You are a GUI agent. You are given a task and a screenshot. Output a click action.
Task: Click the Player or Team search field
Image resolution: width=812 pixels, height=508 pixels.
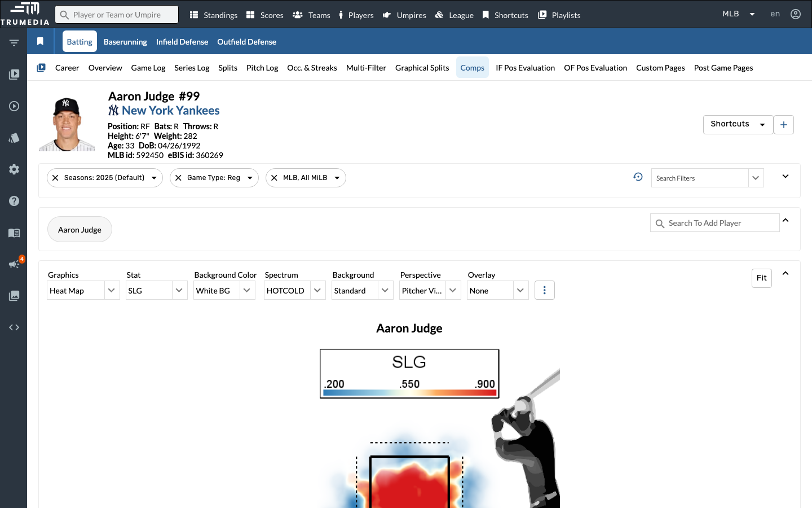[117, 15]
